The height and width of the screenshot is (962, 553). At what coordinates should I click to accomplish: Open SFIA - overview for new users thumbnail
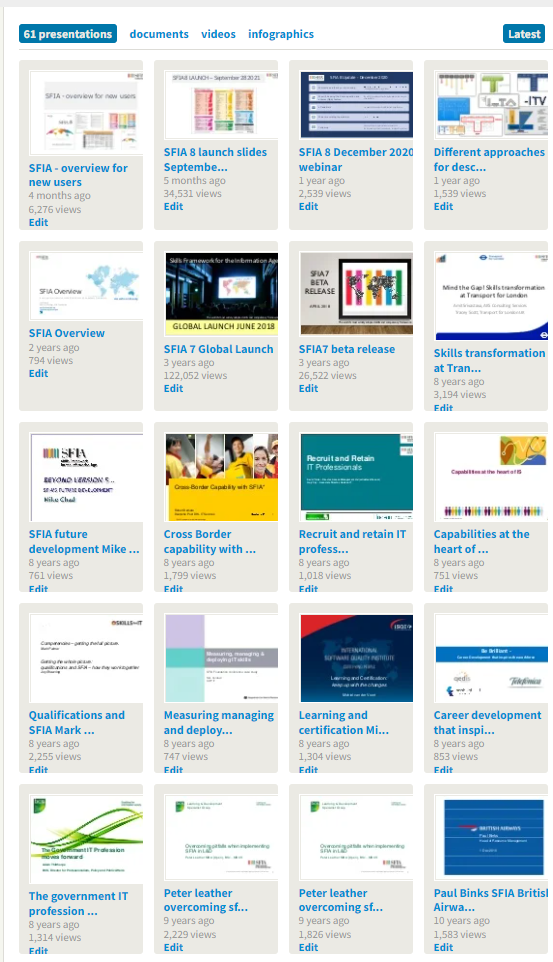86,112
